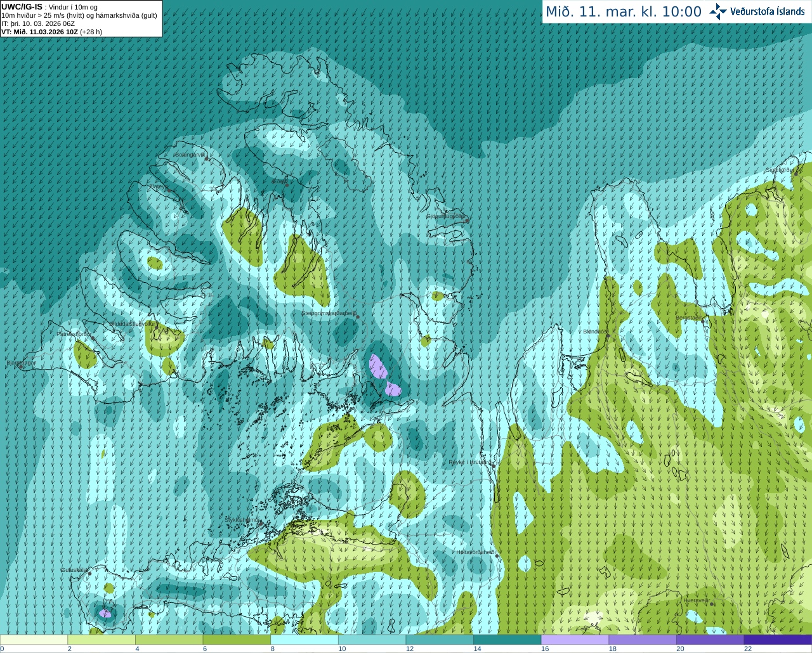Click the legend value '22'

pyautogui.click(x=748, y=649)
